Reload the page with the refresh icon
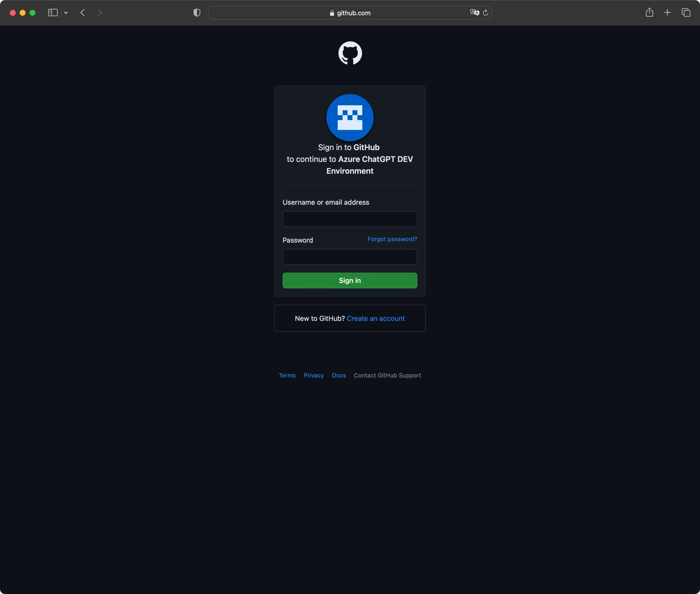 click(486, 13)
